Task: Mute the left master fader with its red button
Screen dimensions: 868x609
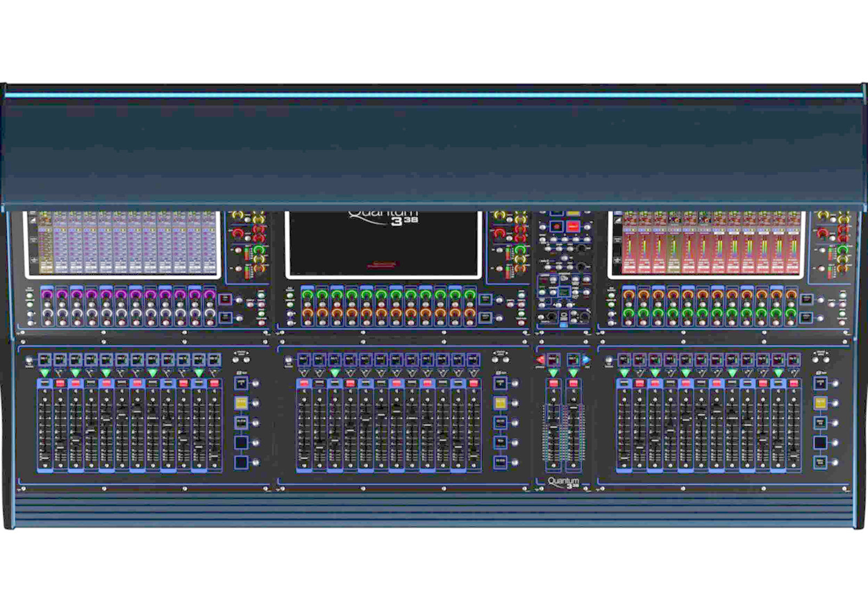Action: 553,383
